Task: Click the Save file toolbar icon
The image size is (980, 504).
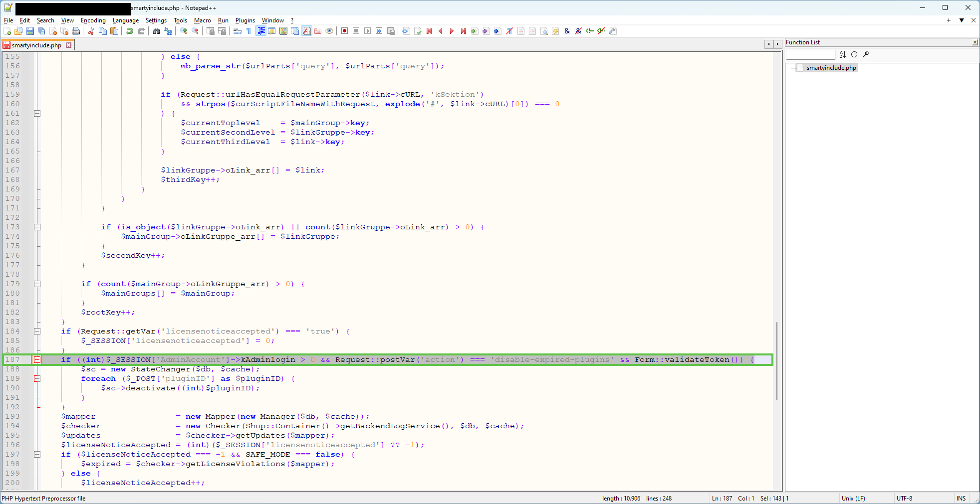Action: (30, 31)
